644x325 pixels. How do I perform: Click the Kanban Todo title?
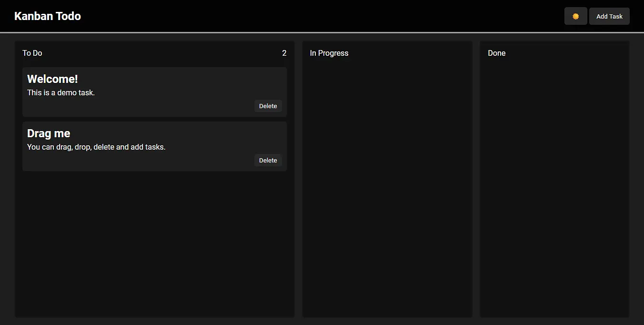point(48,16)
